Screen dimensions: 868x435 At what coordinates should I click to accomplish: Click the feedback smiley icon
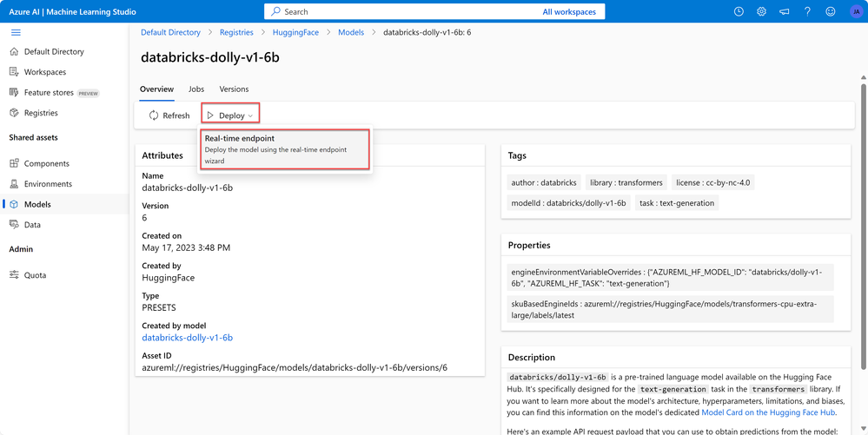click(x=831, y=11)
